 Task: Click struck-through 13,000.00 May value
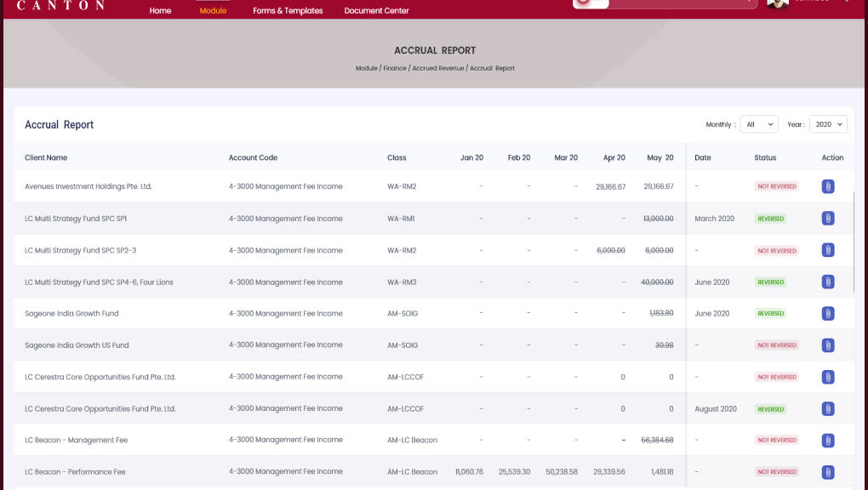click(658, 219)
